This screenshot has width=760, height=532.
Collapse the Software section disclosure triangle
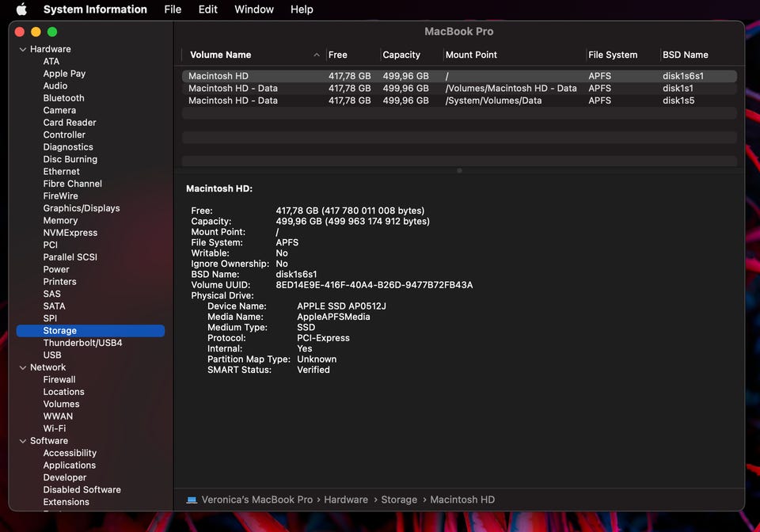point(22,441)
